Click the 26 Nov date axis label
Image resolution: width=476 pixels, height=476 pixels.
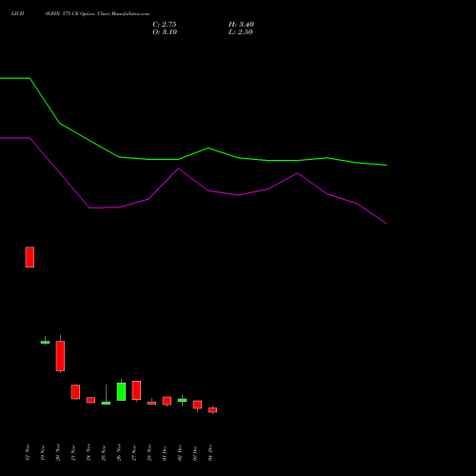pyautogui.click(x=119, y=453)
